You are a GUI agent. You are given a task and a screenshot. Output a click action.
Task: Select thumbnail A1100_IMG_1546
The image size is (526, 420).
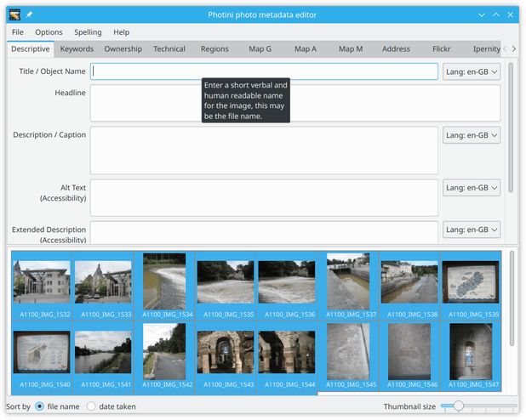pos(409,356)
